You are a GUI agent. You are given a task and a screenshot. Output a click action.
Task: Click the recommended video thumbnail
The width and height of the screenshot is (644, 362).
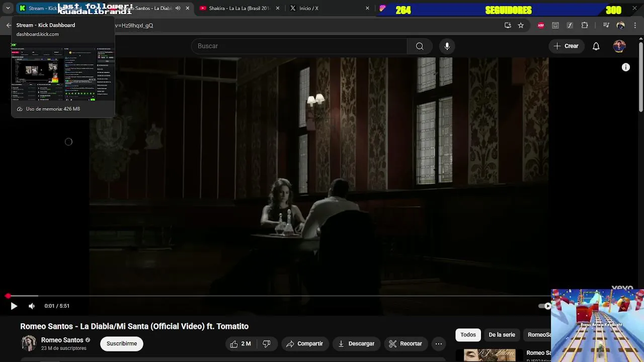click(489, 355)
